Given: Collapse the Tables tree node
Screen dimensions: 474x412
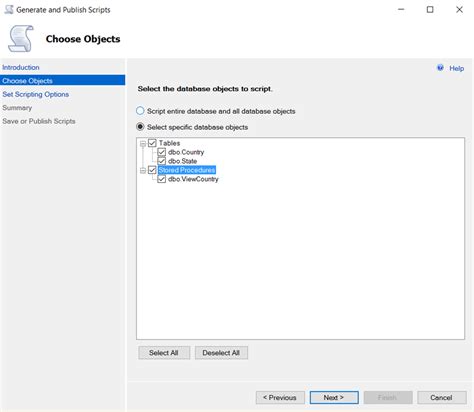Looking at the screenshot, I should (143, 144).
